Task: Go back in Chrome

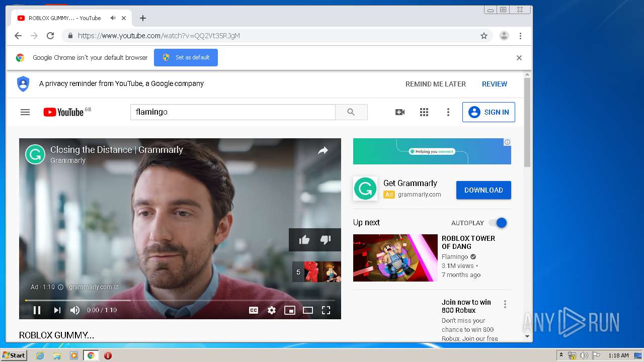Action: click(18, 36)
